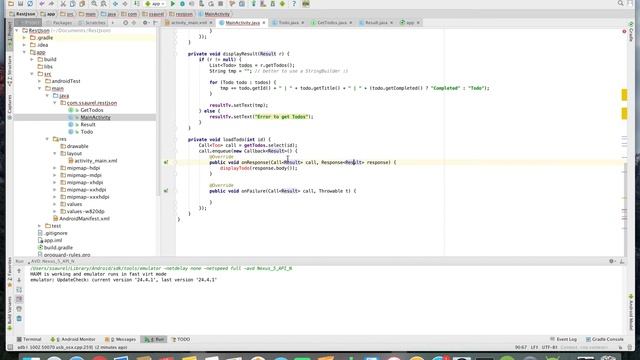This screenshot has height=360, width=640.
Task: Switch to the activity_main.xml editor tab
Action: coord(189,23)
